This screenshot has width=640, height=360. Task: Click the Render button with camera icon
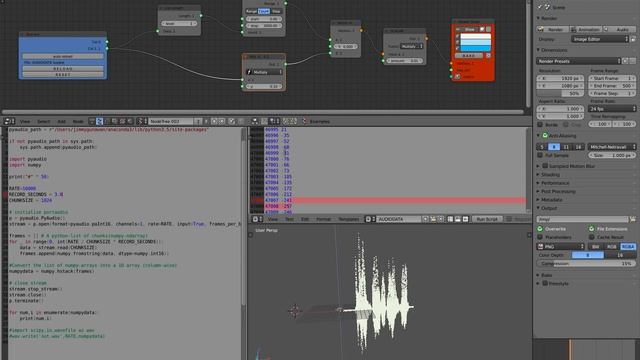click(552, 29)
